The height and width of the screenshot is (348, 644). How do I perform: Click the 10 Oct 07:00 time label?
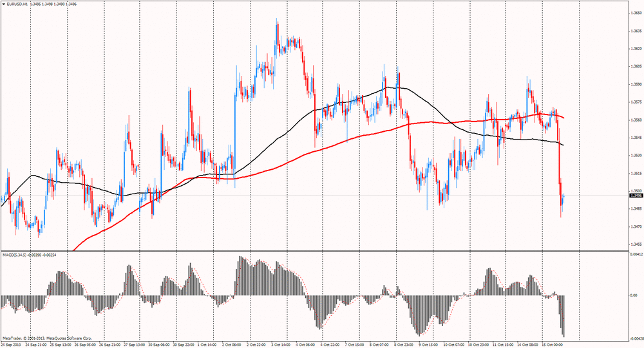pos(454,345)
